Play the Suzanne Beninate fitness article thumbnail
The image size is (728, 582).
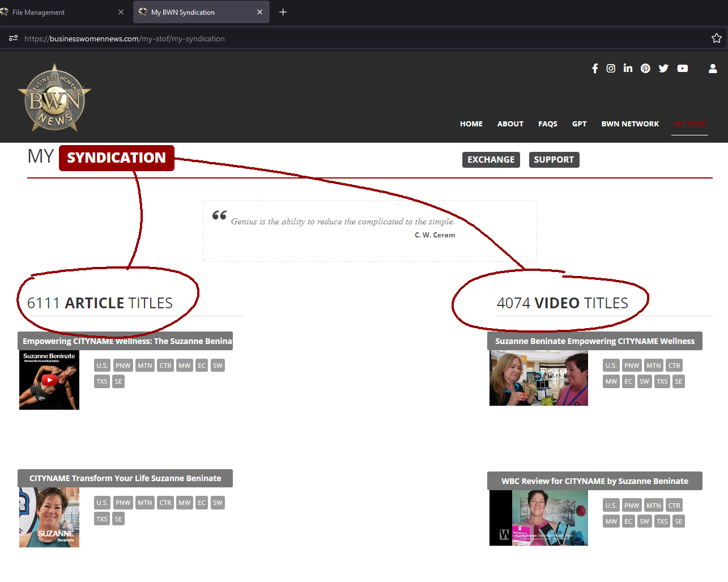(x=49, y=380)
